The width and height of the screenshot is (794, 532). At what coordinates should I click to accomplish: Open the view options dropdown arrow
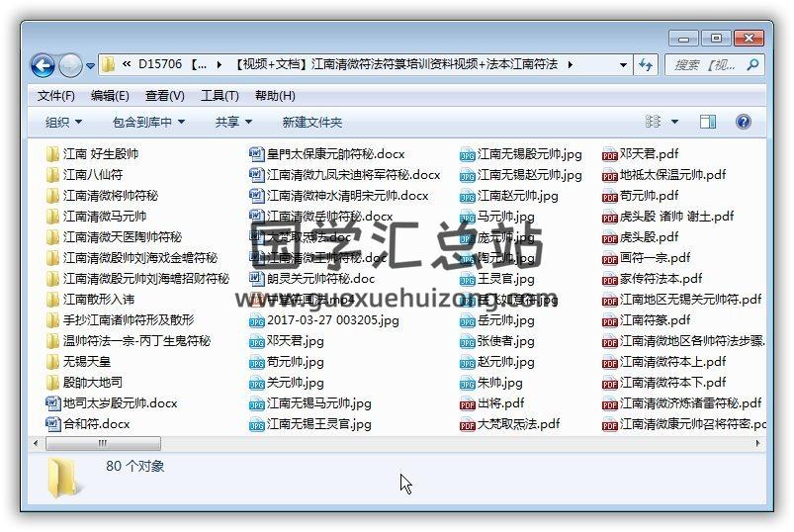pyautogui.click(x=674, y=122)
